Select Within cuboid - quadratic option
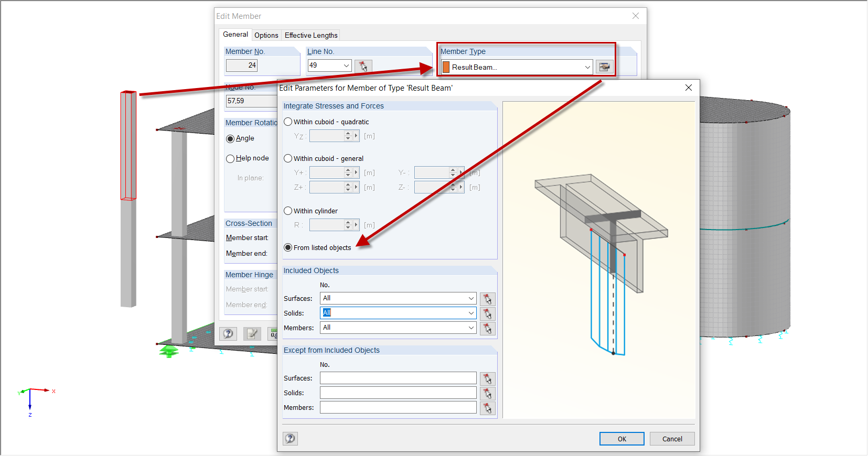 tap(288, 122)
